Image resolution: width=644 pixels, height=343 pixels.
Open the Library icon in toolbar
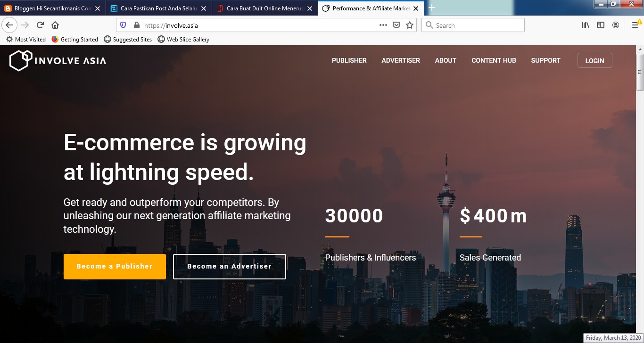pyautogui.click(x=586, y=25)
